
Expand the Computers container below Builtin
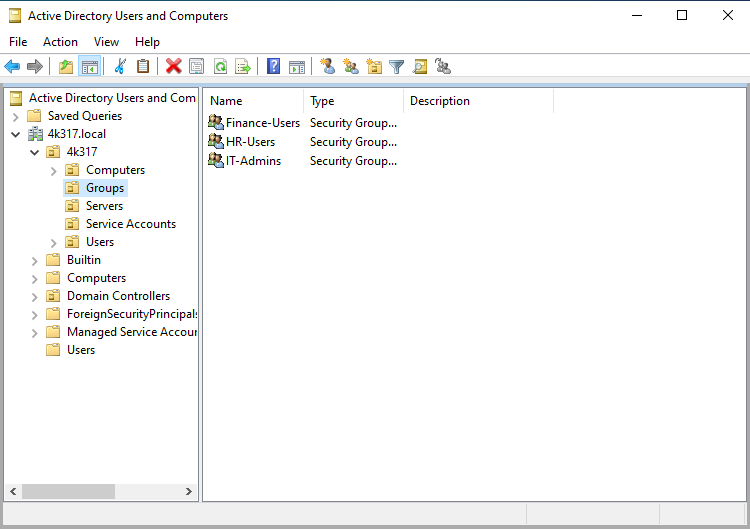click(x=34, y=279)
